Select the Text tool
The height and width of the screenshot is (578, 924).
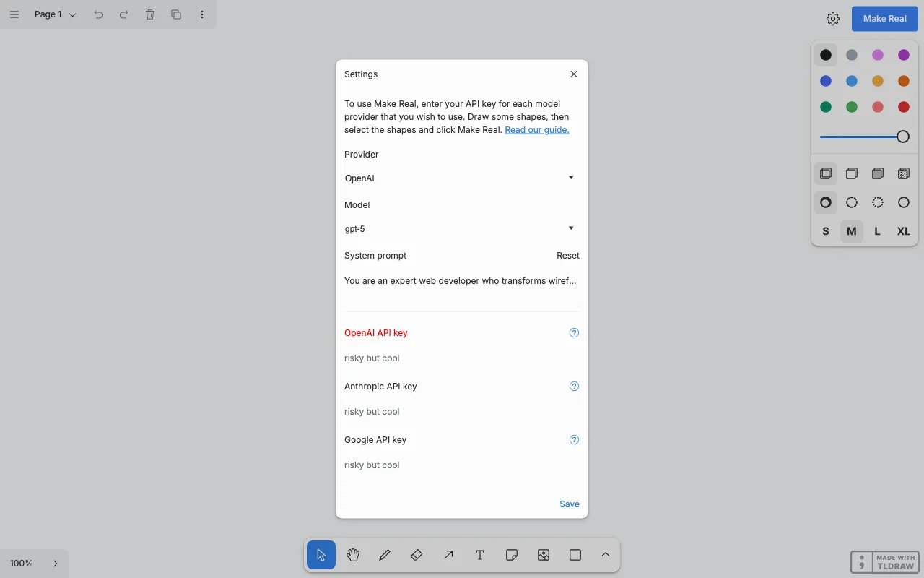point(480,555)
